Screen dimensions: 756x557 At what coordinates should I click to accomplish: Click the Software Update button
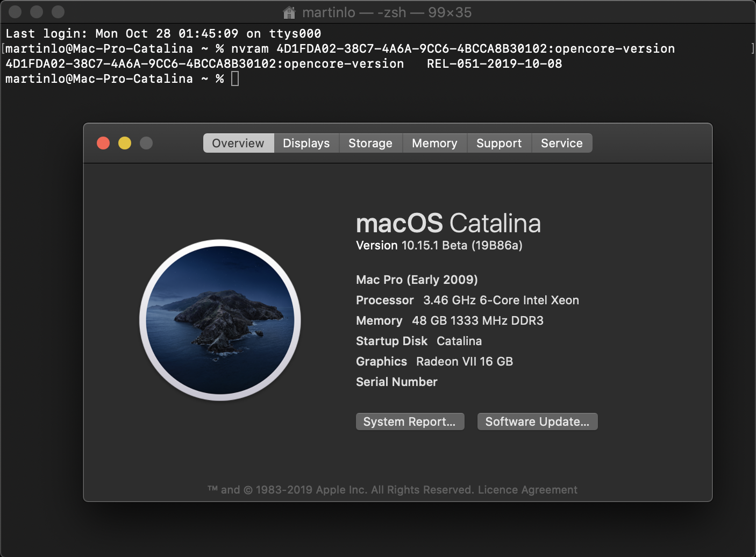click(537, 422)
